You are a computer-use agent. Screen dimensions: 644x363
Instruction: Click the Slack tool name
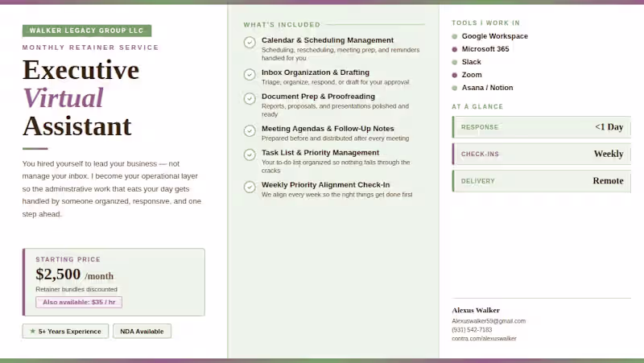[x=471, y=62]
